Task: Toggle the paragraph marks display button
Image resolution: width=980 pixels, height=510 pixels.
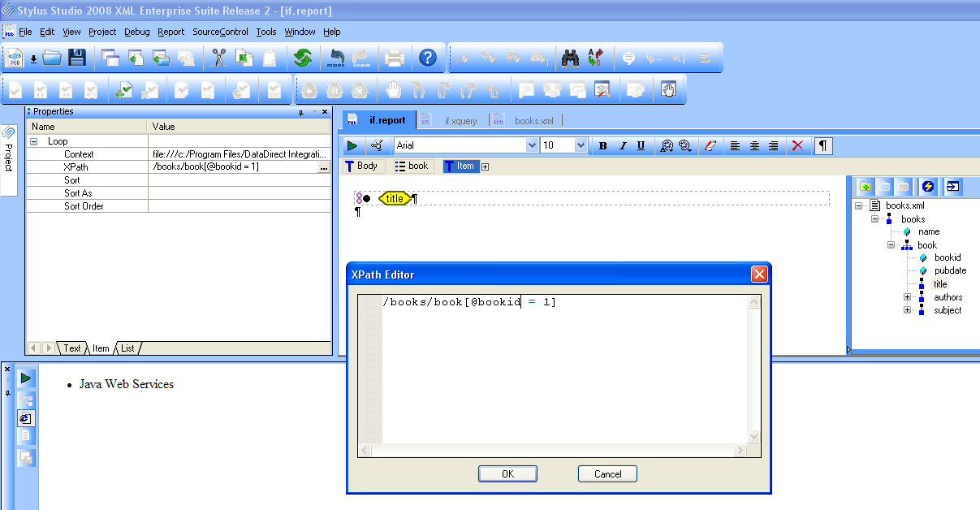Action: [823, 145]
